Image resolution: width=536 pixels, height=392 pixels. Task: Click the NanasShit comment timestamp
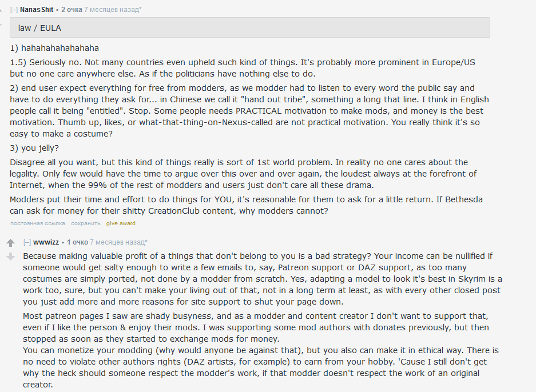click(x=113, y=10)
